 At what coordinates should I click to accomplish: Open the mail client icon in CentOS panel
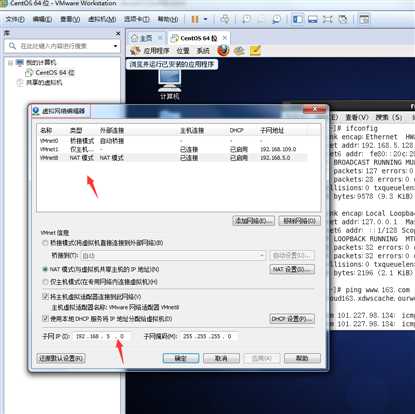click(x=239, y=51)
